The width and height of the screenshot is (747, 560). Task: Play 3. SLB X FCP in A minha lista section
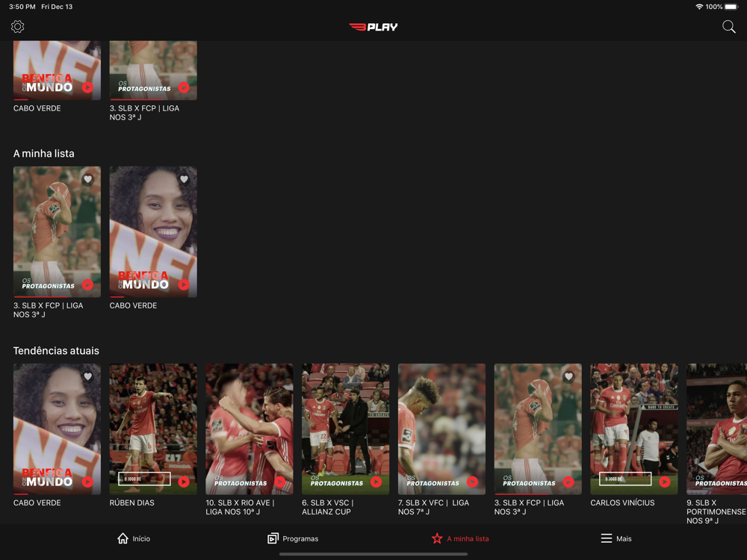coord(87,284)
